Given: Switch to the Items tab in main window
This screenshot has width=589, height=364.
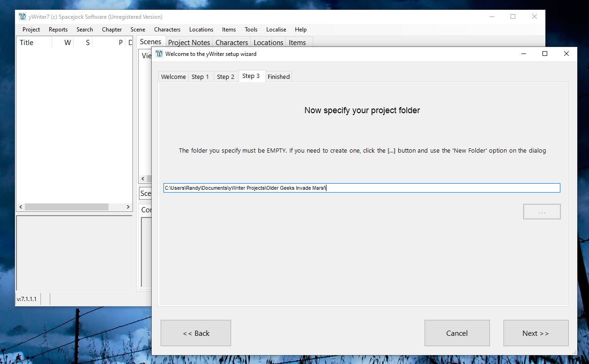Looking at the screenshot, I should point(297,42).
